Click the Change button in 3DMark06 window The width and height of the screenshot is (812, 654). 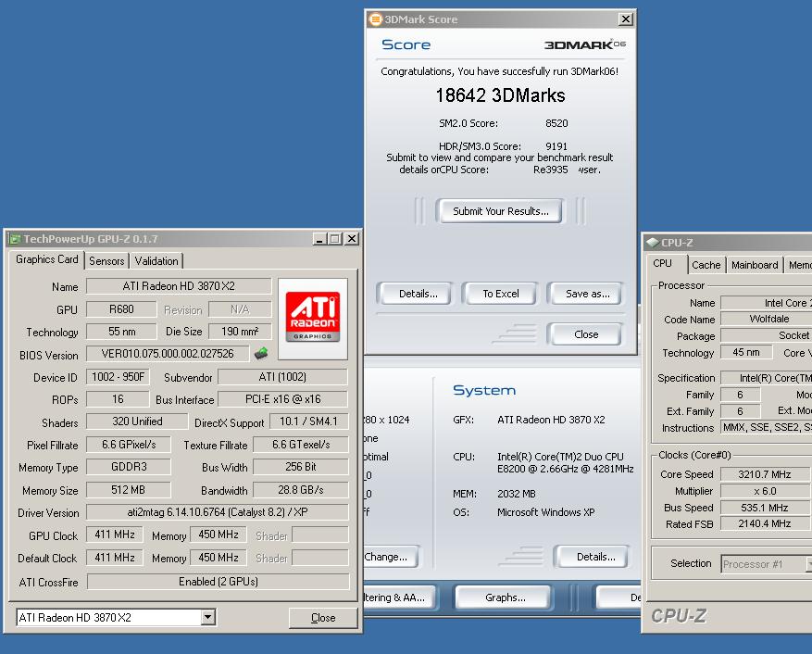click(390, 557)
